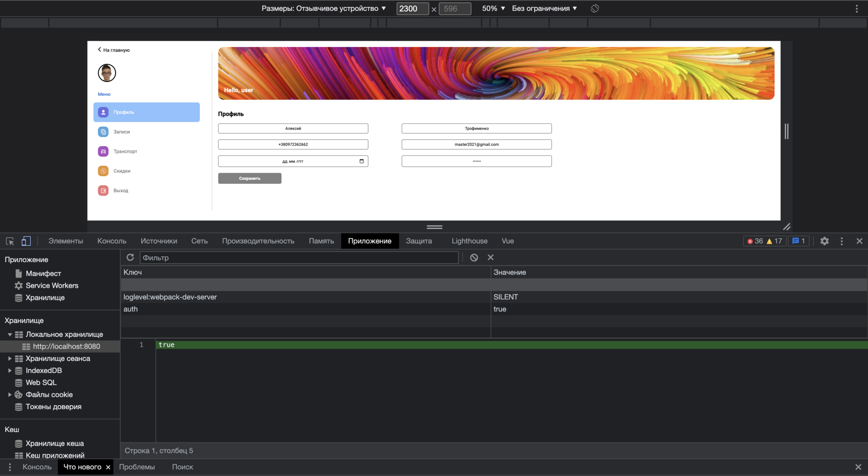Open Хранилище under Приложение
Image resolution: width=868 pixels, height=476 pixels.
point(45,298)
